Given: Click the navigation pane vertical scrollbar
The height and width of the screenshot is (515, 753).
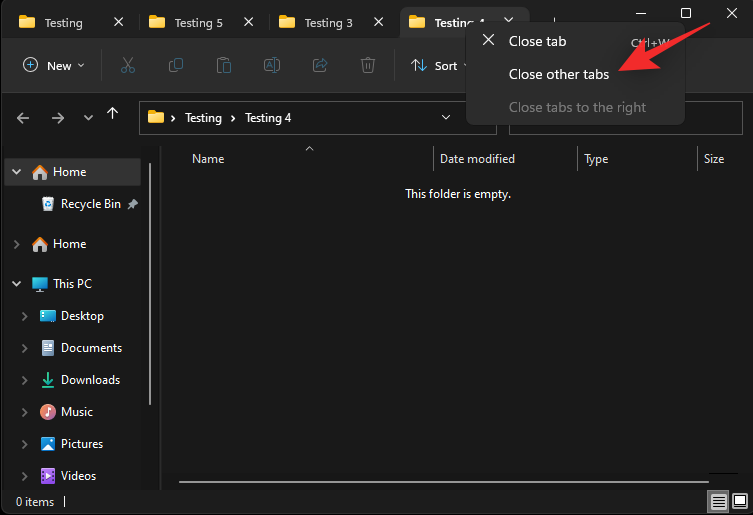Looking at the screenshot, I should 150,283.
